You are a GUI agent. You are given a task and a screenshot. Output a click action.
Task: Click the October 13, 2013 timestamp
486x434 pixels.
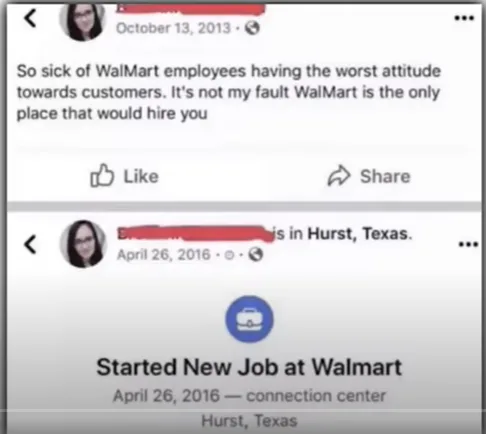173,28
